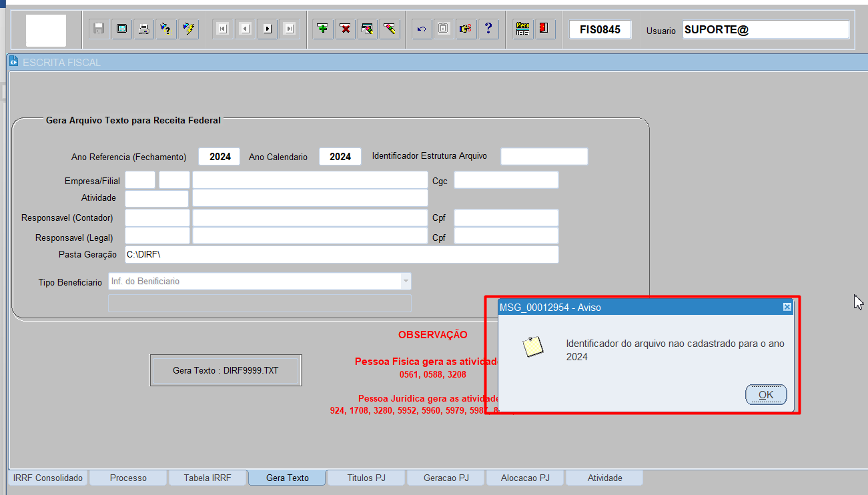The width and height of the screenshot is (868, 495).
Task: Click OK in the Aviso dialog
Action: coord(766,395)
